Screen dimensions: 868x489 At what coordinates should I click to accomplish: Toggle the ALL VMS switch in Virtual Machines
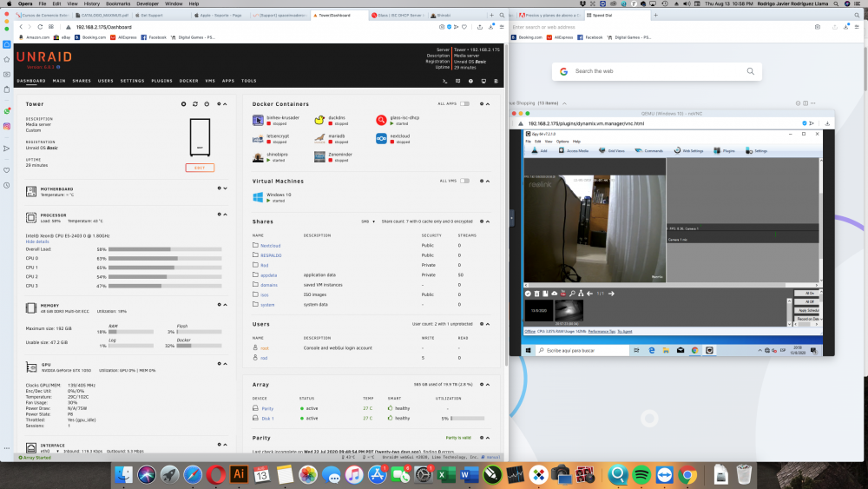(x=464, y=181)
